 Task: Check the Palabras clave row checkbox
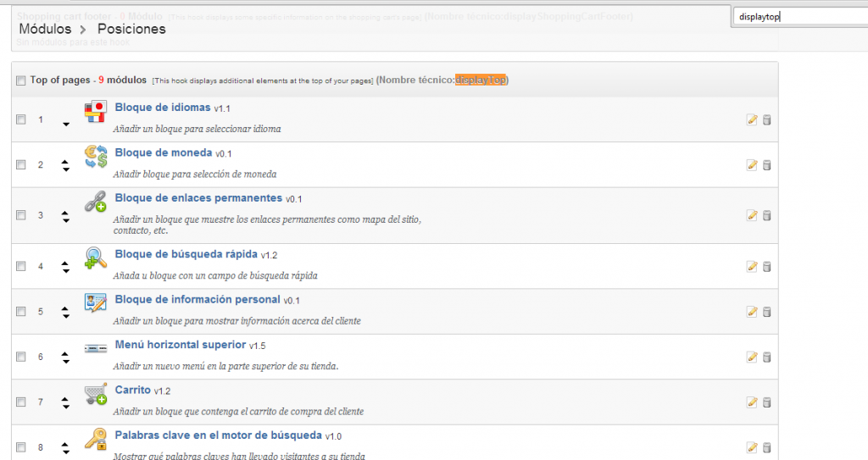click(21, 447)
